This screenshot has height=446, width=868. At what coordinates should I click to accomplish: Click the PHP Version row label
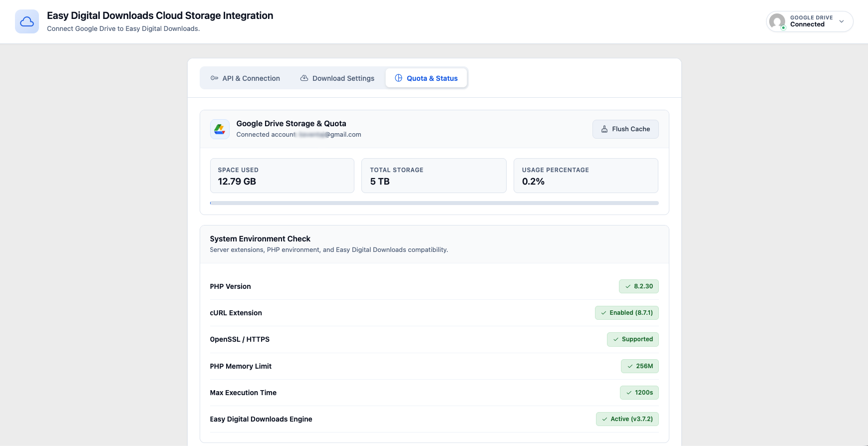point(230,286)
